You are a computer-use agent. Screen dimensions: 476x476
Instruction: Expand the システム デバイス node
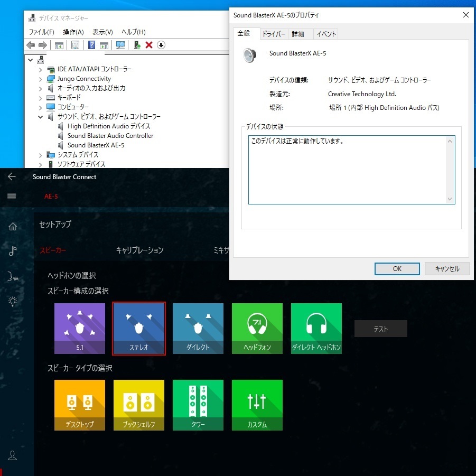pyautogui.click(x=40, y=155)
